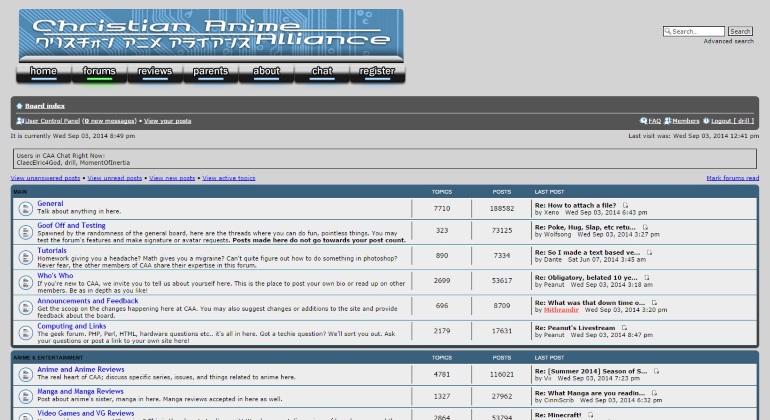Click the Logout power icon
770x420 pixels.
[x=706, y=120]
